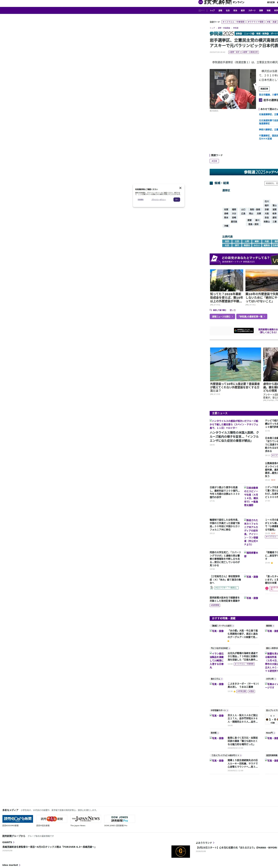The image size is (278, 868).
Task: Click the 保存して後で読む folder icon
Action: click(211, 310)
